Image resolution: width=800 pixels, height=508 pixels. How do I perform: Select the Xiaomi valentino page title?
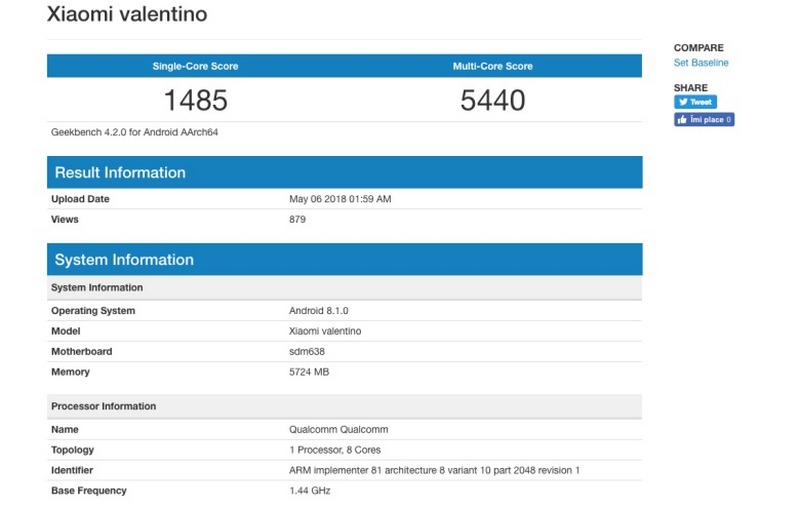pos(127,14)
